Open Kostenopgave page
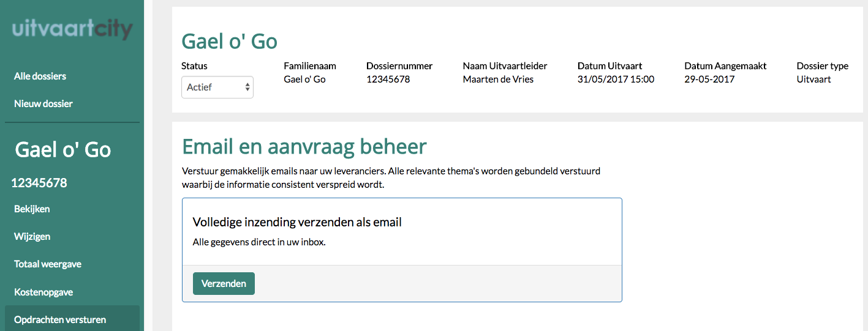 pyautogui.click(x=43, y=292)
